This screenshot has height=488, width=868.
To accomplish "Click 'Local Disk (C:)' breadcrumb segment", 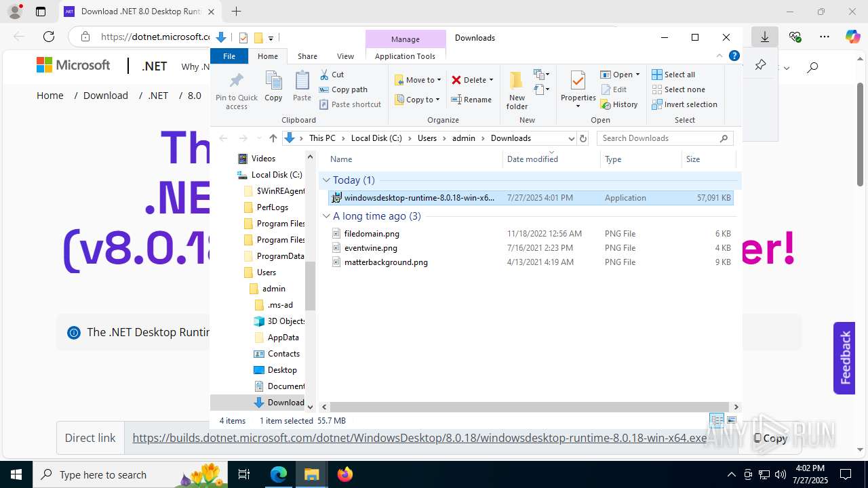I will click(376, 138).
